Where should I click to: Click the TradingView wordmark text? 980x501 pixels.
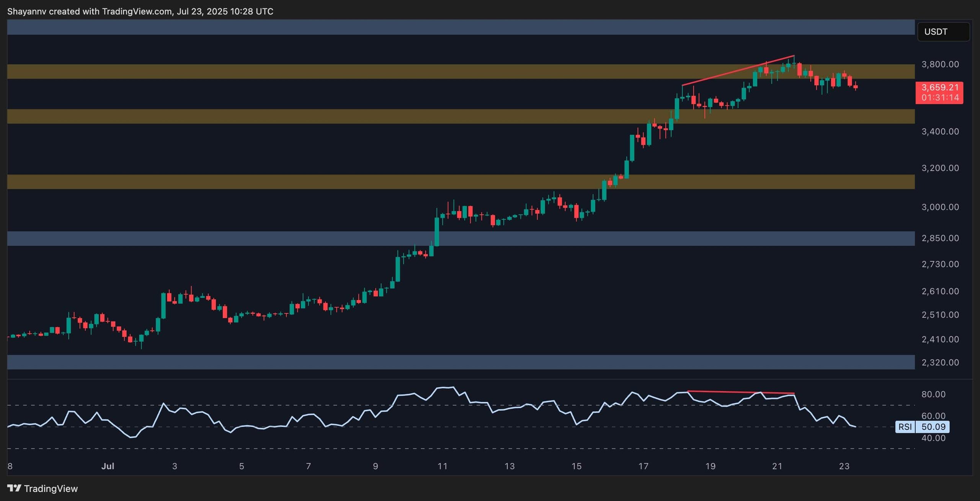click(51, 489)
